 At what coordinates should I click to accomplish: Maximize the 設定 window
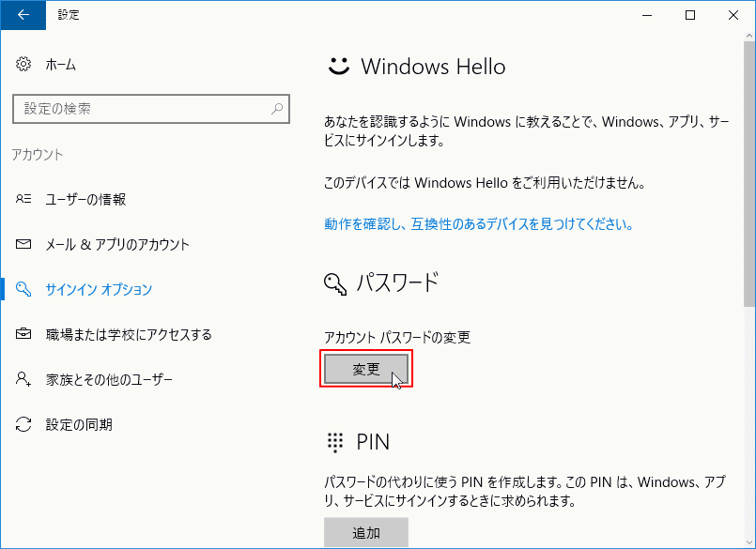tap(690, 15)
